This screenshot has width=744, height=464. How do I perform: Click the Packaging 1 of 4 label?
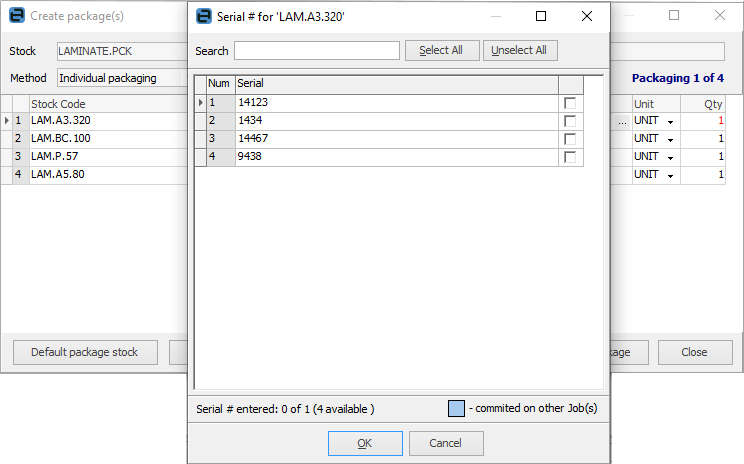(678, 78)
